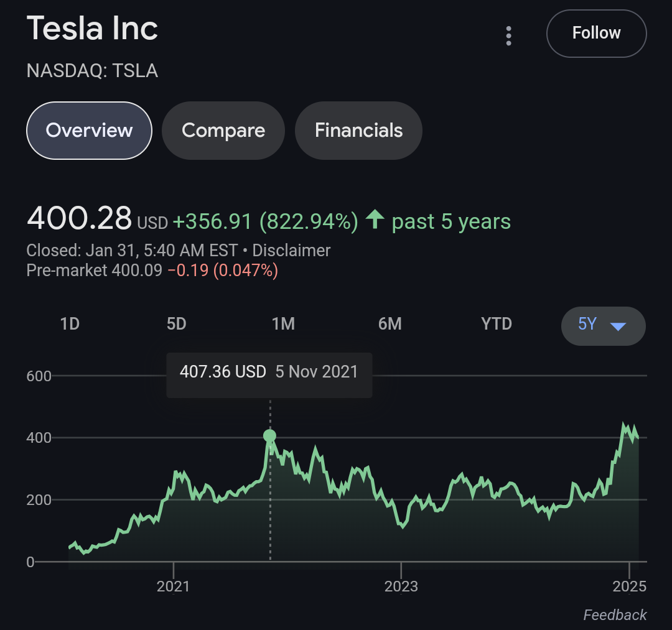The height and width of the screenshot is (630, 672).
Task: Click the 400.28 current price value
Action: (x=79, y=219)
